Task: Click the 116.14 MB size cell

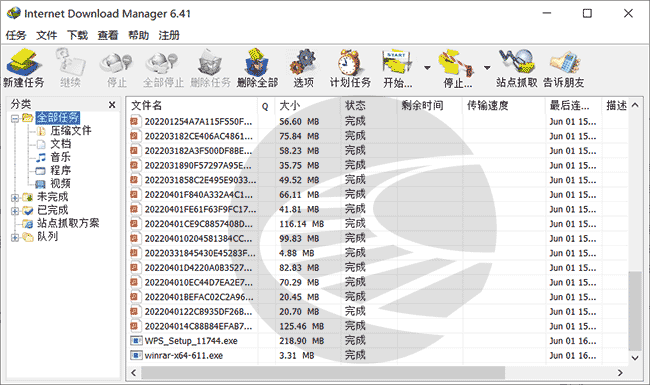Action: pyautogui.click(x=301, y=224)
